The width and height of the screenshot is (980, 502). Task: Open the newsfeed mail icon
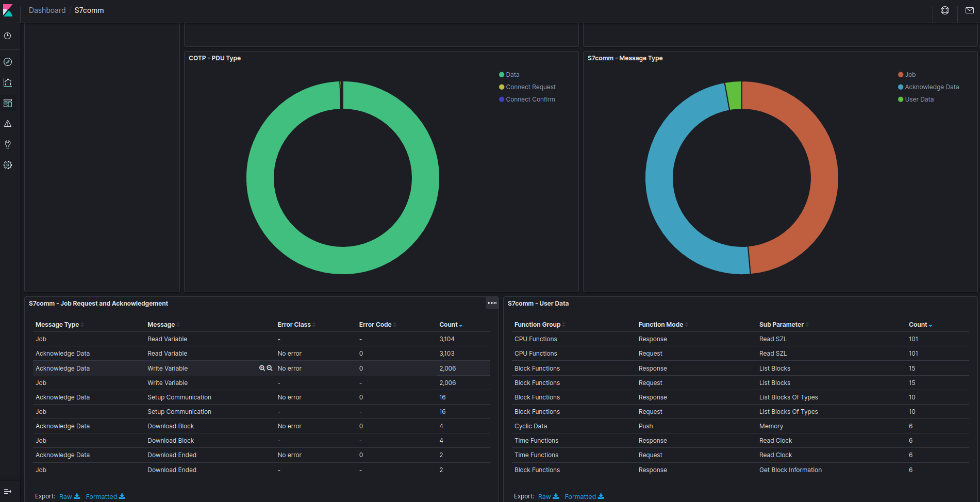[969, 10]
